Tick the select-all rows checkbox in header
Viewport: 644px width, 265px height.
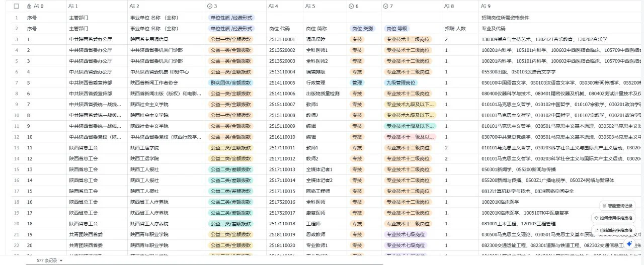16,6
